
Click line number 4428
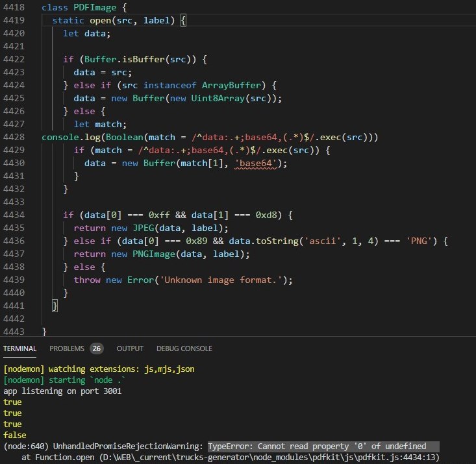tap(14, 137)
